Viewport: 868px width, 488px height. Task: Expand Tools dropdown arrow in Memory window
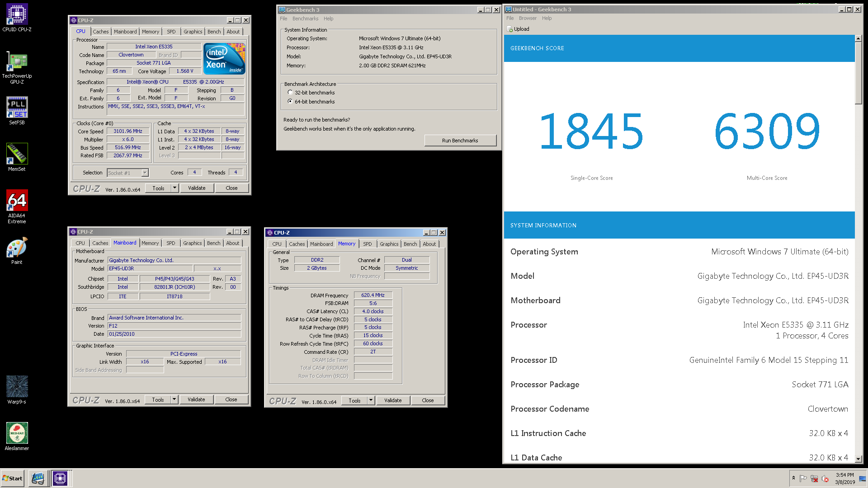(371, 400)
